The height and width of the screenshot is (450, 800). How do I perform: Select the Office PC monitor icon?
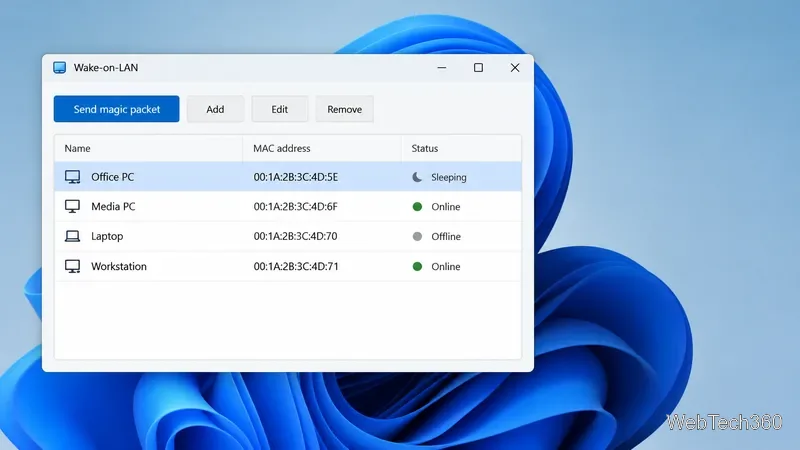point(72,177)
